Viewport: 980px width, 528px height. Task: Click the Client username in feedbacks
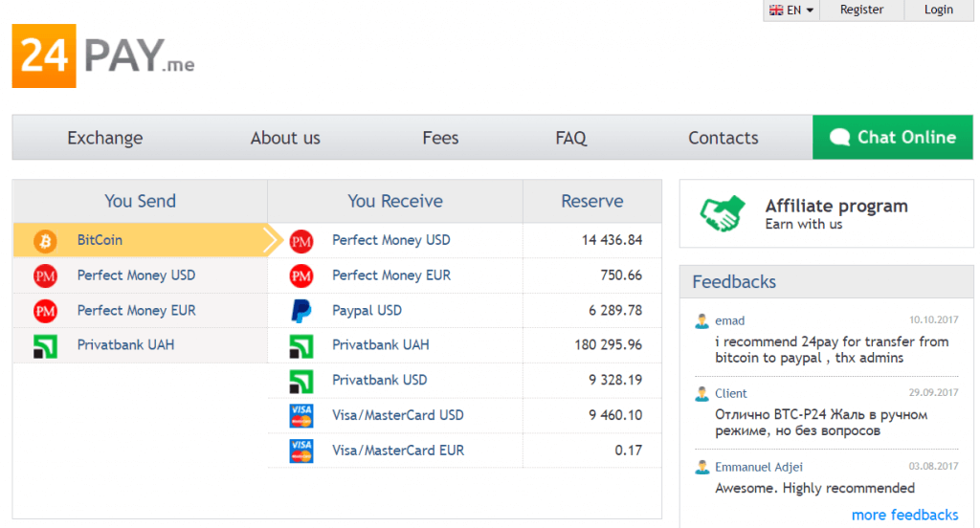[730, 393]
